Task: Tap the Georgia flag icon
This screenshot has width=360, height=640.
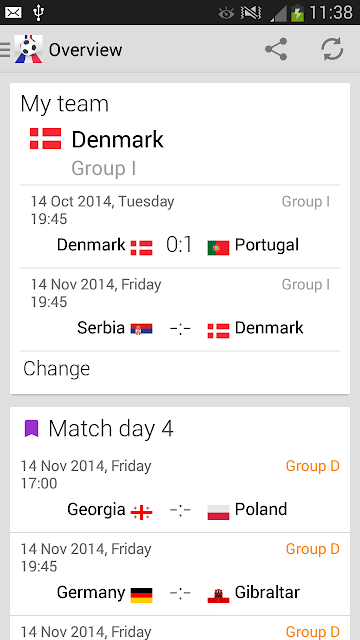Action: (141, 513)
